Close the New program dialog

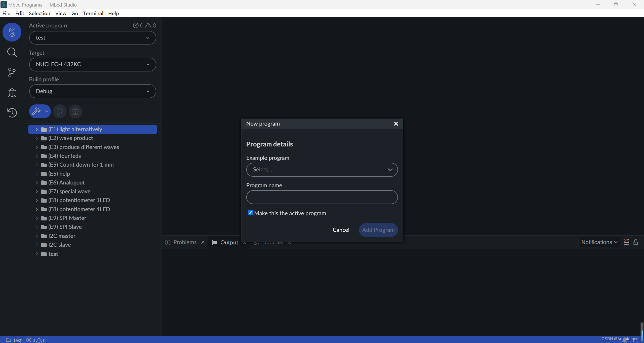[396, 124]
